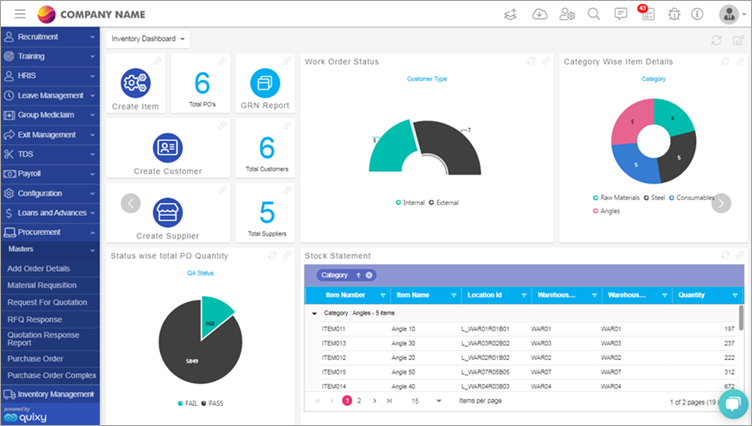This screenshot has width=752, height=426.
Task: Click the bug report icon
Action: (x=672, y=14)
